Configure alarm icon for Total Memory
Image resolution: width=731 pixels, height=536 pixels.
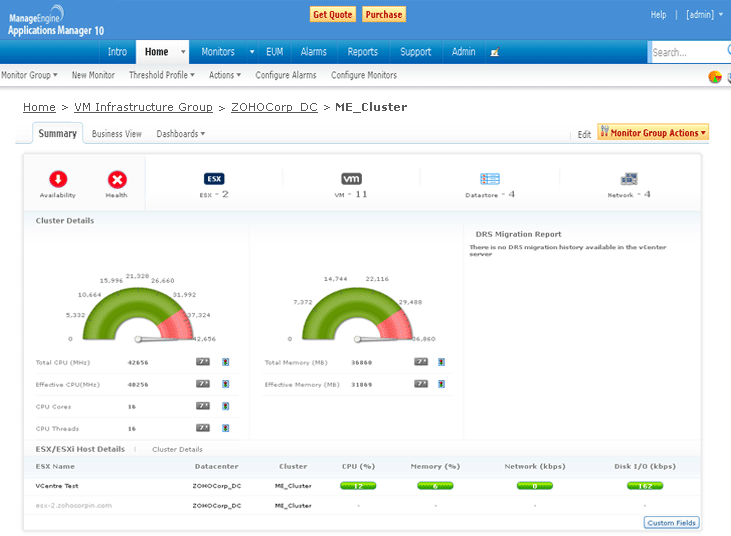441,362
